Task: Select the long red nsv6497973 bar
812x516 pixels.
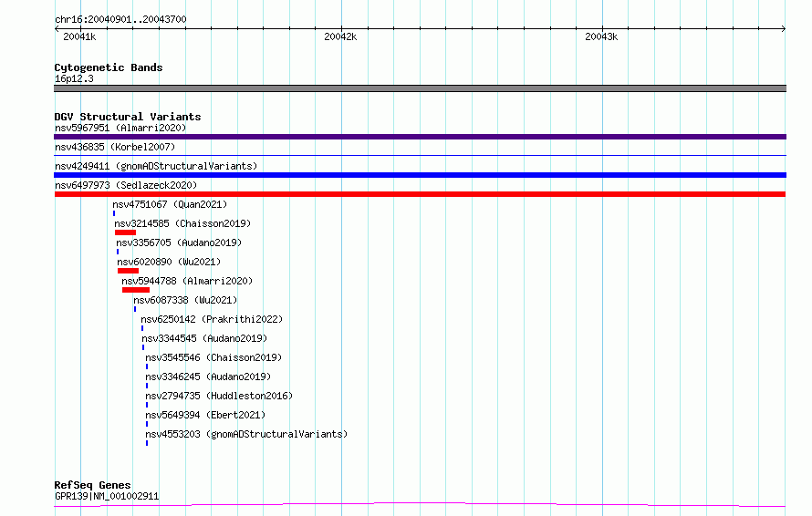Action: click(x=420, y=194)
